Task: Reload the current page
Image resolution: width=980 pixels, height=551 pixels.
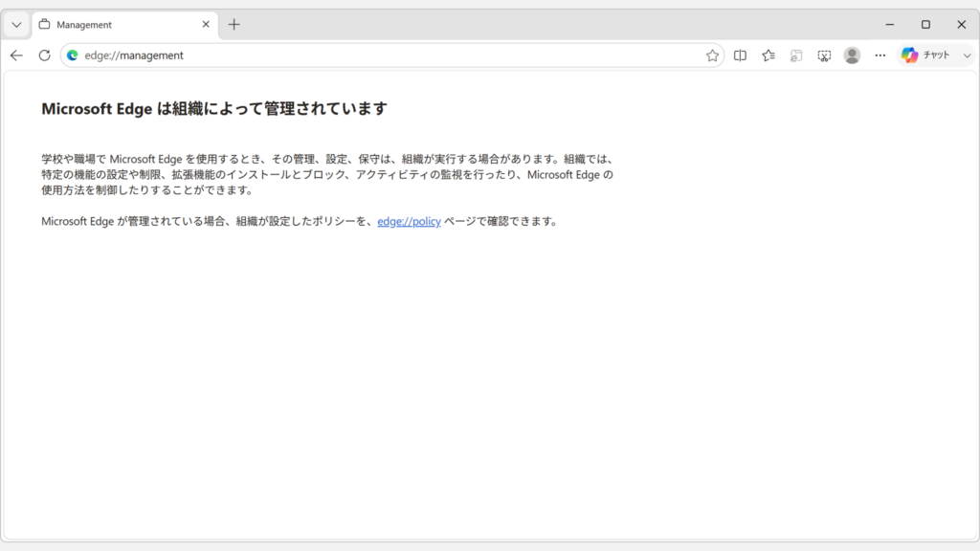Action: pyautogui.click(x=44, y=55)
